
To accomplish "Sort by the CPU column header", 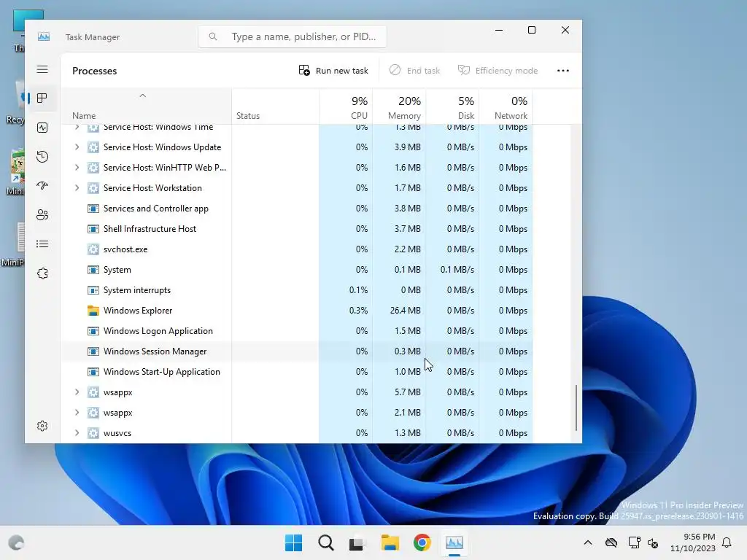I will [346, 106].
